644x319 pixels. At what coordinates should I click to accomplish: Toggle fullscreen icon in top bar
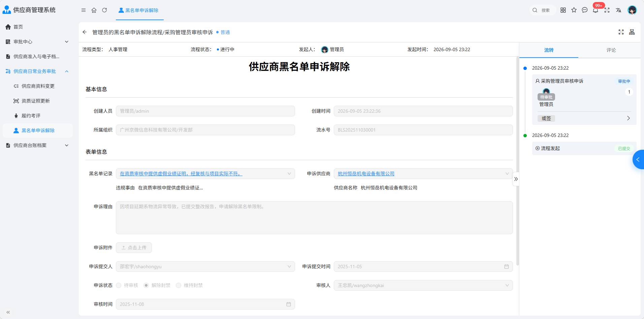607,10
